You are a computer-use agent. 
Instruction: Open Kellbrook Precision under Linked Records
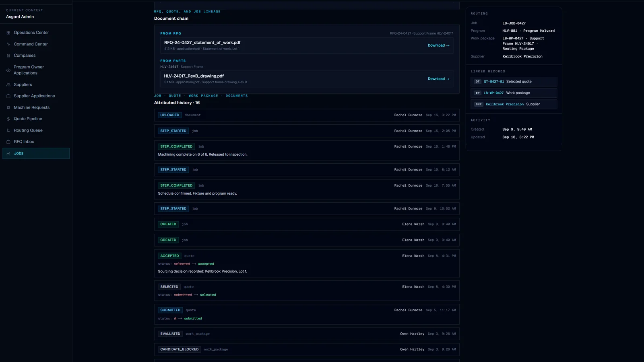click(514, 104)
